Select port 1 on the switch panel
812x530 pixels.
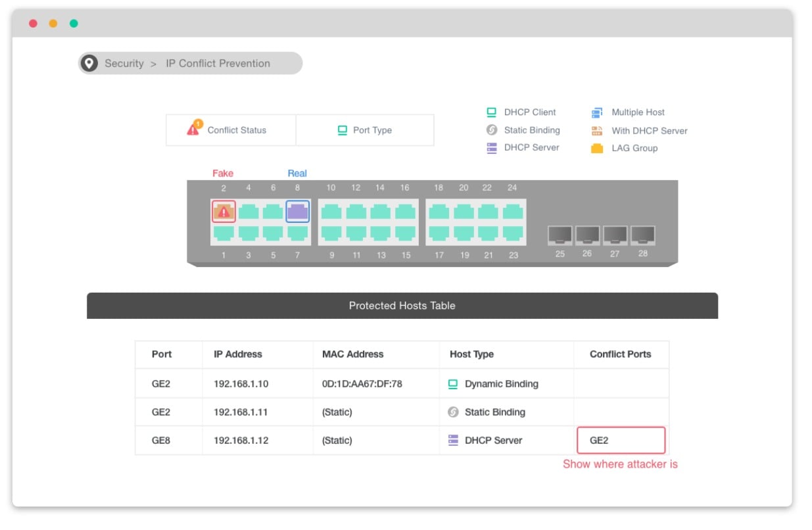click(x=224, y=233)
